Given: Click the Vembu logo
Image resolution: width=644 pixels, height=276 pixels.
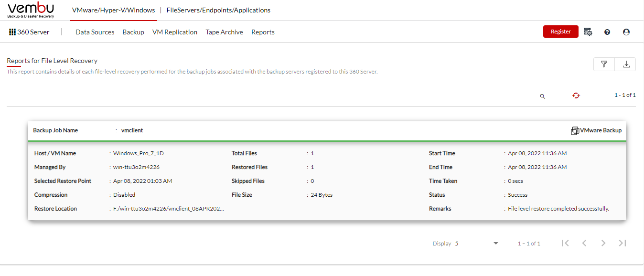Looking at the screenshot, I should pyautogui.click(x=31, y=10).
